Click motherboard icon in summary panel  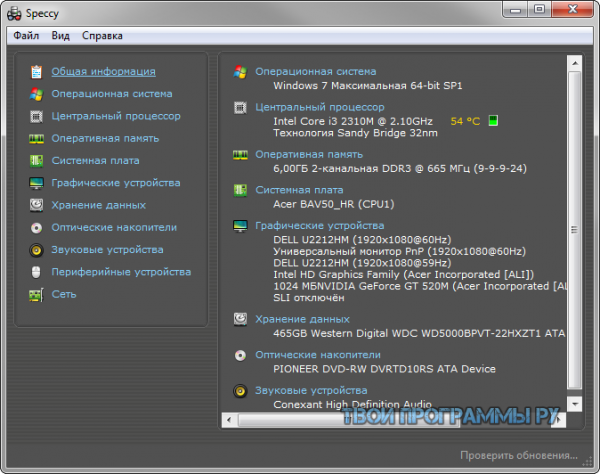point(240,190)
